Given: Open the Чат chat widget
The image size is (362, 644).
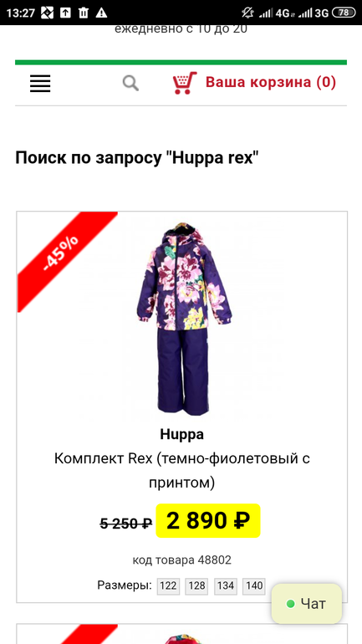Looking at the screenshot, I should click(x=307, y=603).
